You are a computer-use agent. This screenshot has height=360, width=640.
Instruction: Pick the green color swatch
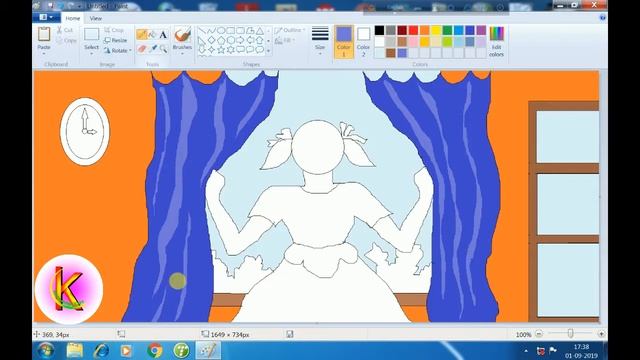click(447, 30)
